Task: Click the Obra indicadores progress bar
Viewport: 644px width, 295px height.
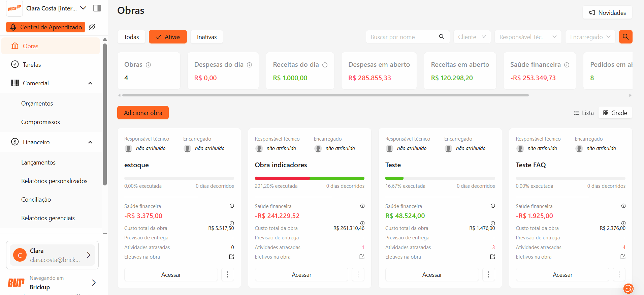Action: click(310, 178)
